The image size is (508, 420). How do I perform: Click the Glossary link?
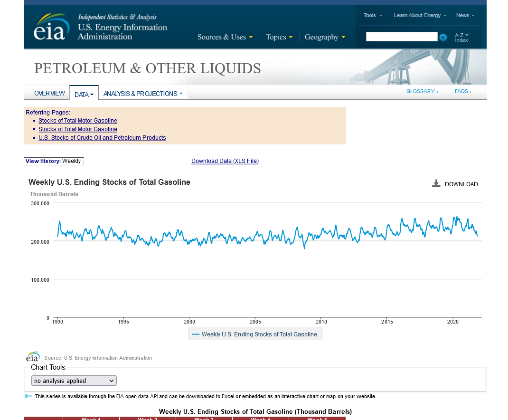coord(422,91)
